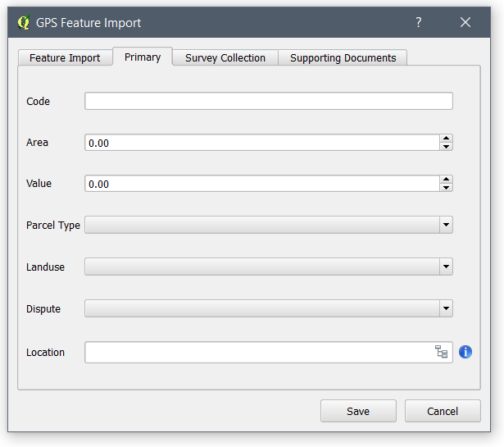Click the QGIS logo in title bar
Image resolution: width=504 pixels, height=447 pixels.
[x=24, y=22]
